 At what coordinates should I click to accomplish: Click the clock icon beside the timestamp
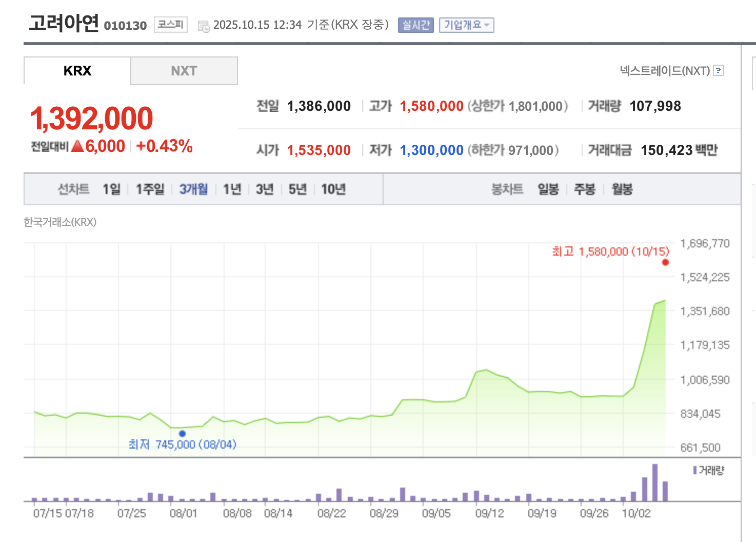point(204,26)
